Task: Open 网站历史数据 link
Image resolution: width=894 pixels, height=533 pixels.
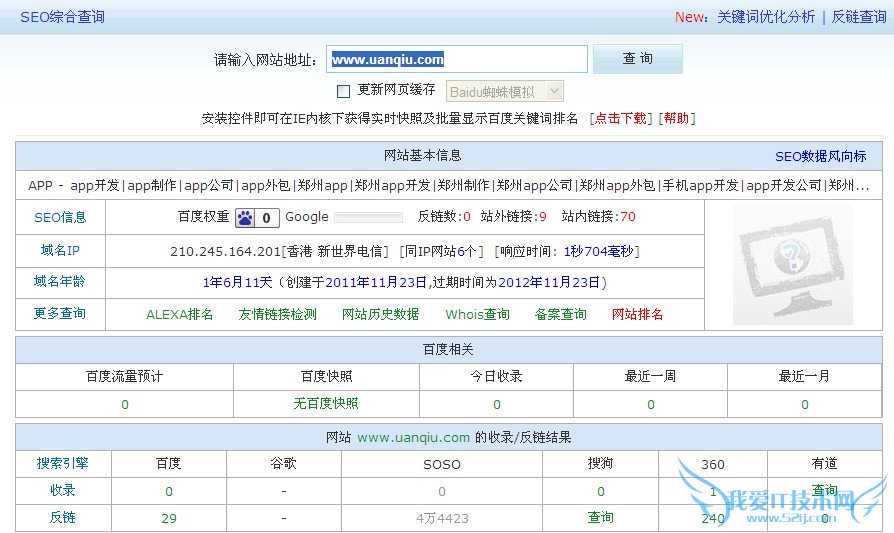Action: pyautogui.click(x=380, y=314)
